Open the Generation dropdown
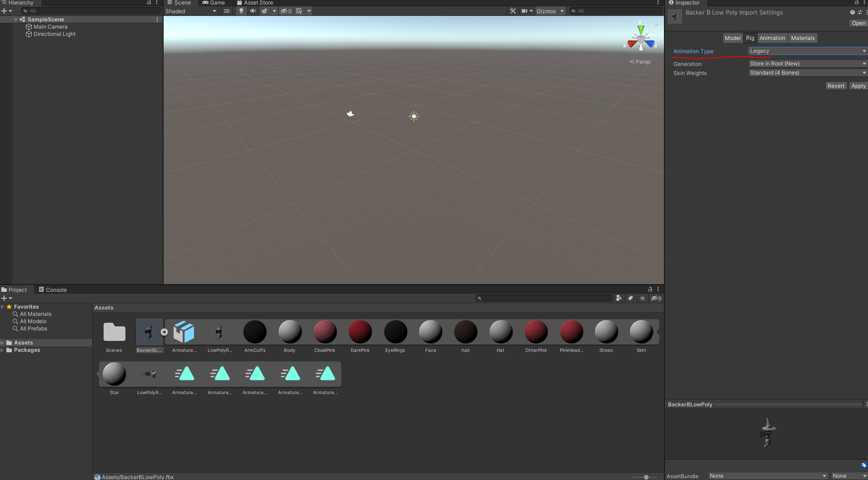The image size is (868, 480). (x=808, y=64)
